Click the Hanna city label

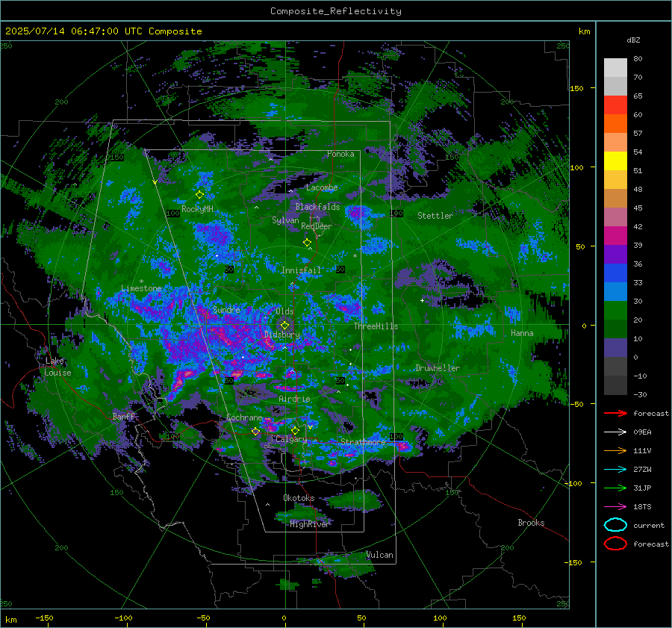(522, 333)
